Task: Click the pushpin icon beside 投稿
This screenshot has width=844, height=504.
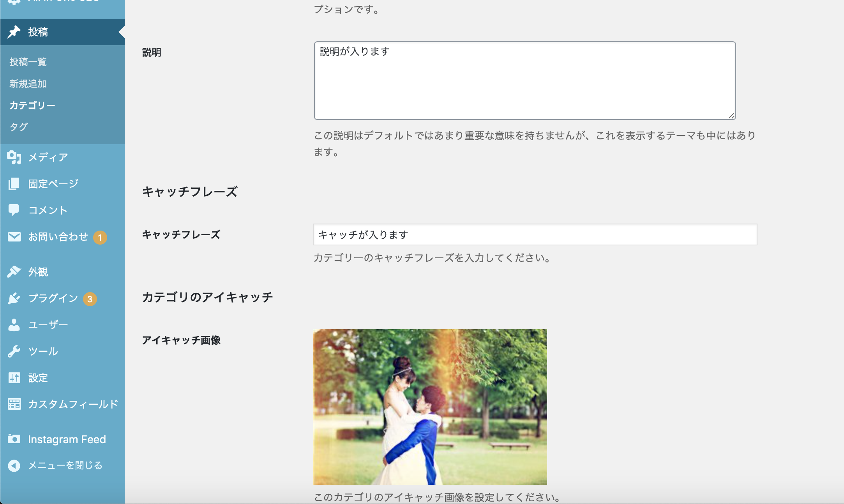Action: tap(14, 32)
